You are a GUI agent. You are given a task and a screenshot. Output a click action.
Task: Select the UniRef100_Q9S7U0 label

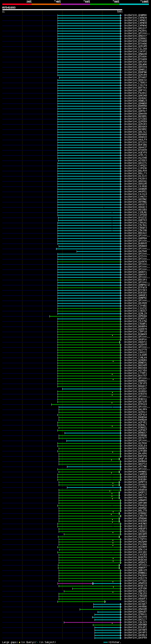(135, 62)
